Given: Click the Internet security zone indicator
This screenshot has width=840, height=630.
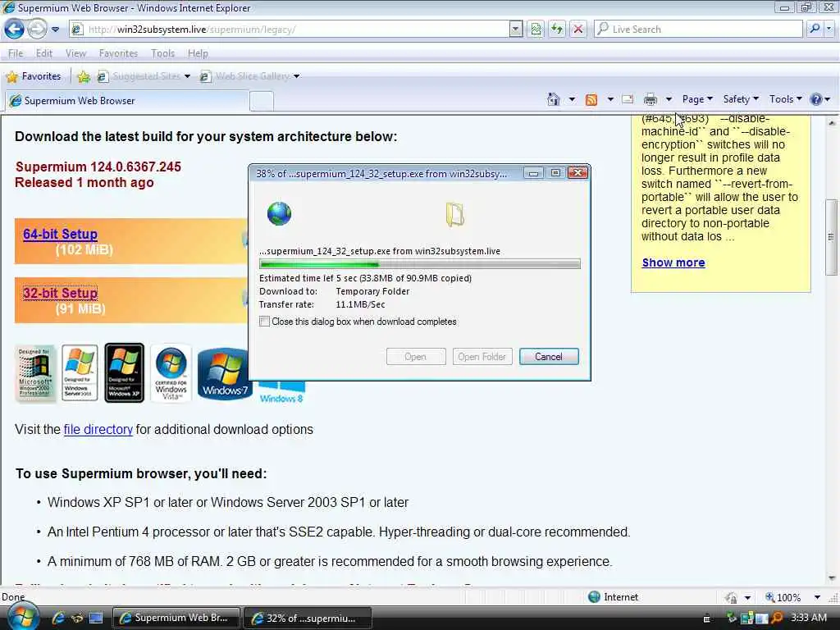Looking at the screenshot, I should tap(613, 597).
